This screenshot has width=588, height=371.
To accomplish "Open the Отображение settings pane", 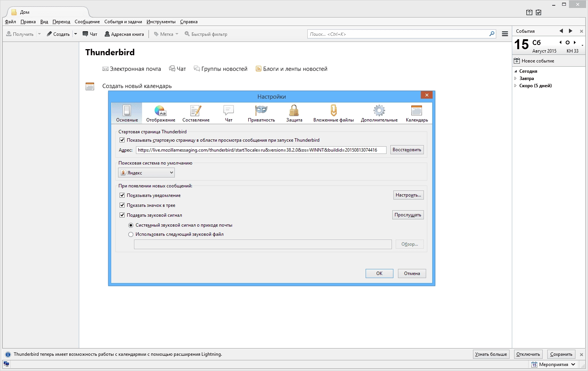I will click(161, 113).
